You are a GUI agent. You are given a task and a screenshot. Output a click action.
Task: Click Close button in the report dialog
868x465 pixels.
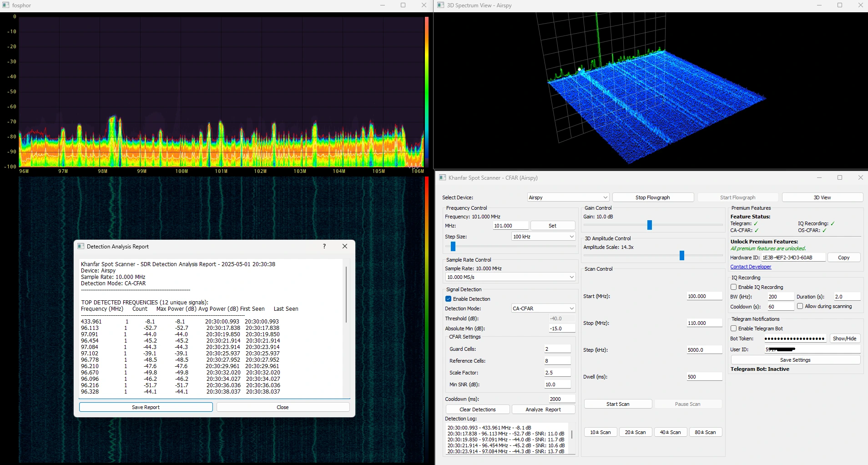click(283, 407)
